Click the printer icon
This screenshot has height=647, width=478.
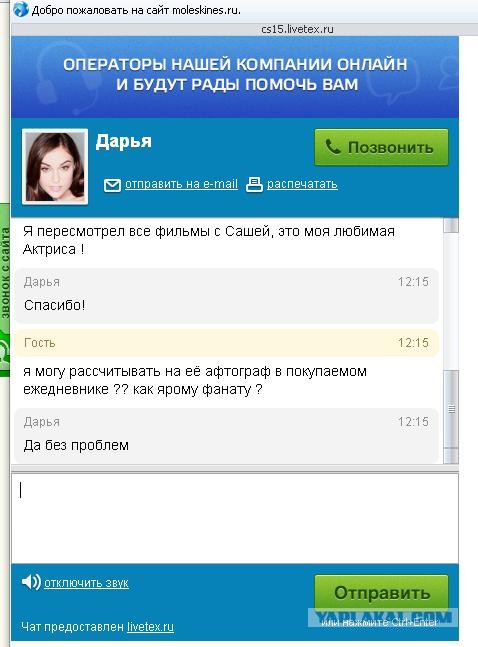pyautogui.click(x=254, y=184)
